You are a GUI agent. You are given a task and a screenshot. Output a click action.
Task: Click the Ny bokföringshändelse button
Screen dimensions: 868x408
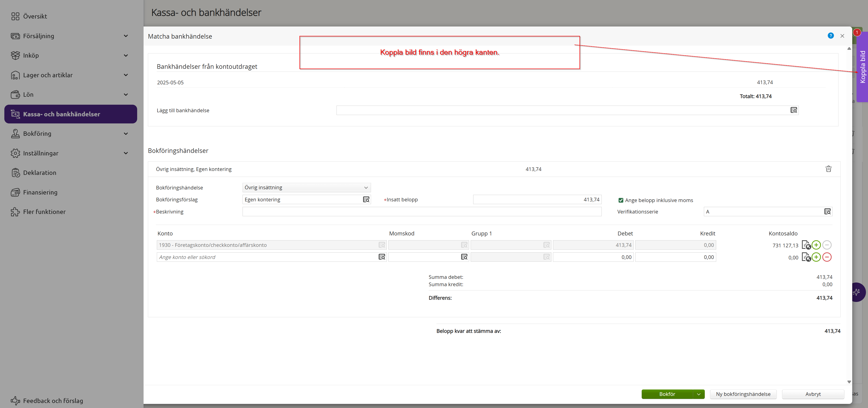[x=743, y=394]
